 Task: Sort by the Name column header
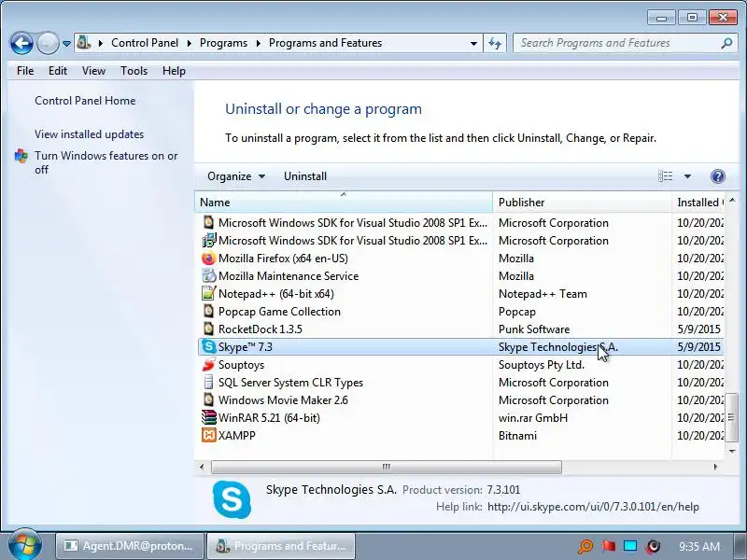coord(344,202)
